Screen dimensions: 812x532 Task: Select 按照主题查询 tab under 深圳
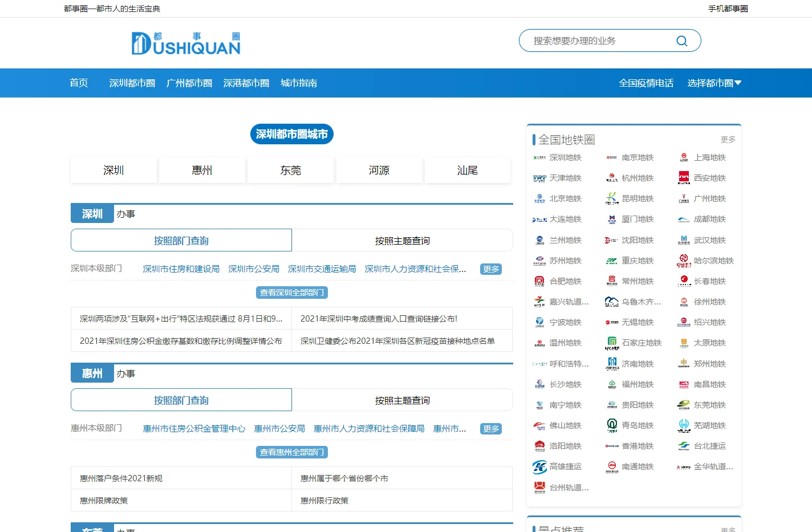point(403,241)
